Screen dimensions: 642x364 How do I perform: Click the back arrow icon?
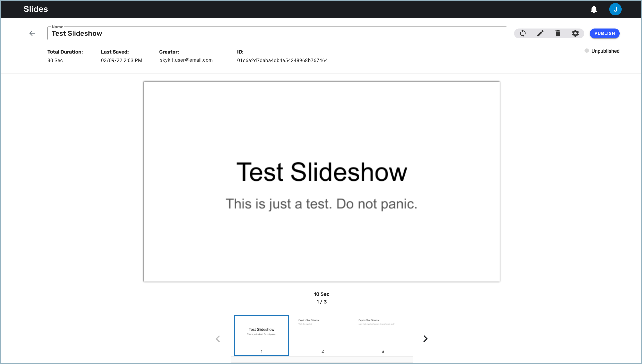(x=33, y=34)
